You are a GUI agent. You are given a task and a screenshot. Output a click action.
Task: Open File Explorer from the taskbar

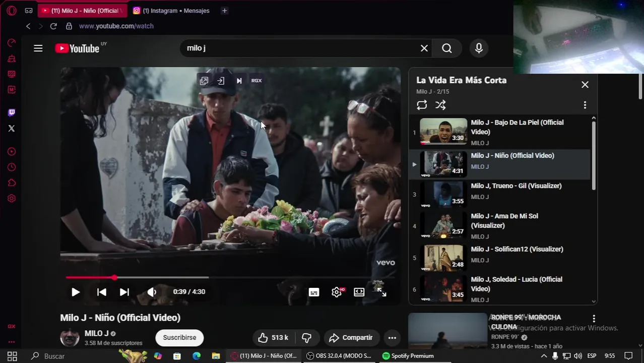pos(216,356)
